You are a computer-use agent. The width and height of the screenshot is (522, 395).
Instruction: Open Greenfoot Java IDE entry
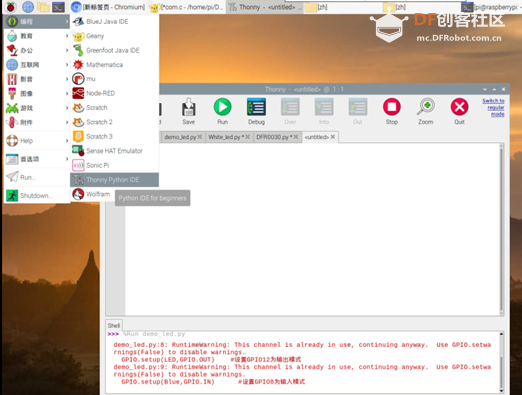click(114, 50)
